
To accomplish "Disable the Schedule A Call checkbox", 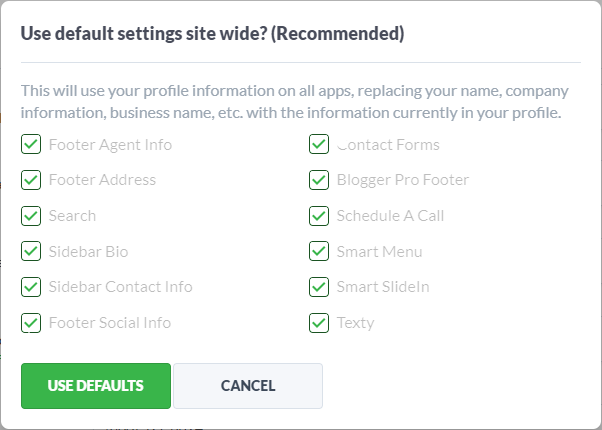I will pyautogui.click(x=319, y=216).
